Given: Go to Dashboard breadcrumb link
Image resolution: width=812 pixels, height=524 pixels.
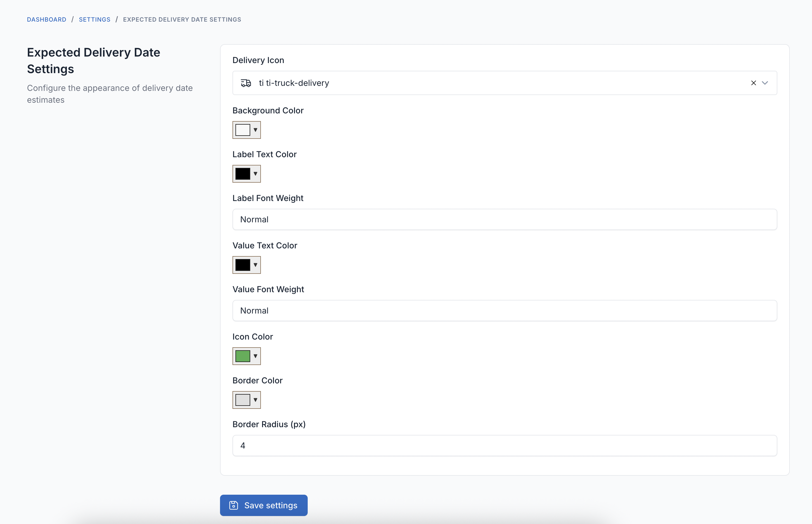Looking at the screenshot, I should click(46, 20).
